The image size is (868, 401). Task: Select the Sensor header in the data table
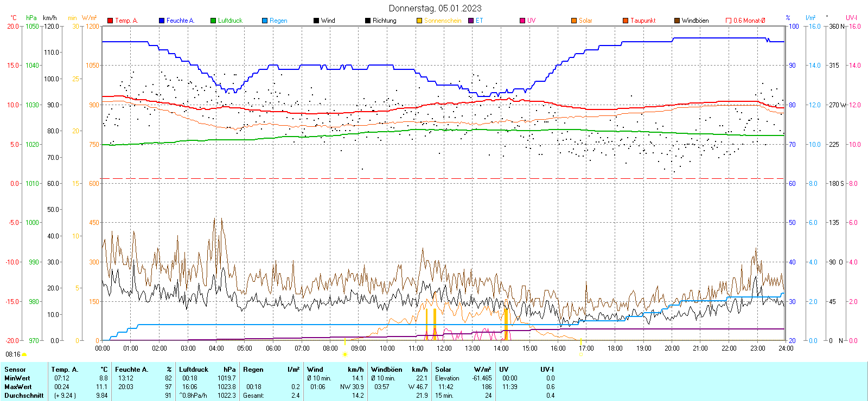pos(15,370)
